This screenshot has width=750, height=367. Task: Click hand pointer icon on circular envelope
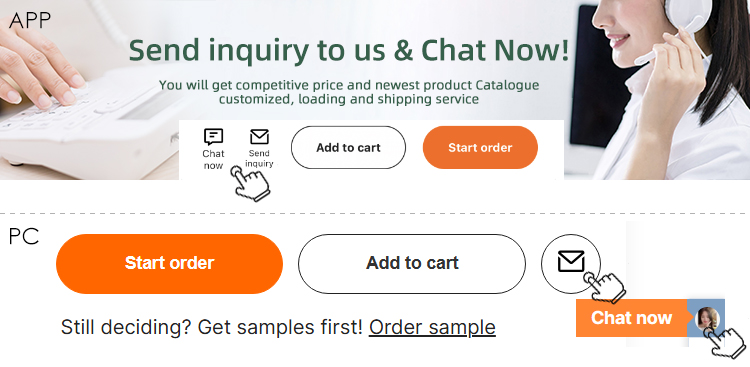pos(605,287)
